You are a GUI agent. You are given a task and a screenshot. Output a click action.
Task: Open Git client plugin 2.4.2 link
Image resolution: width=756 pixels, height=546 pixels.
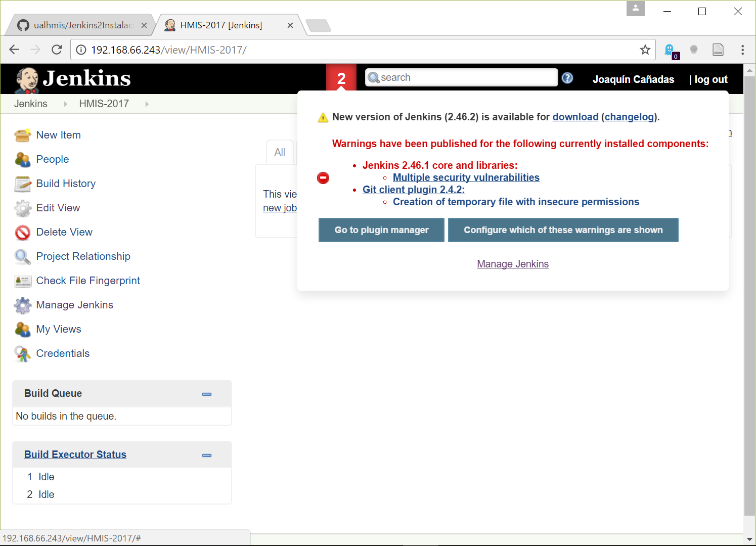coord(414,190)
